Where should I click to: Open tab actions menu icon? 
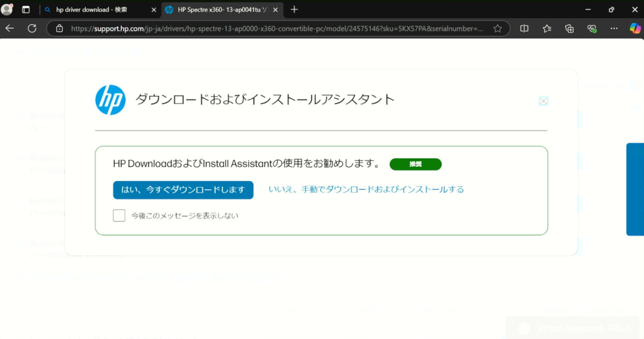[26, 10]
